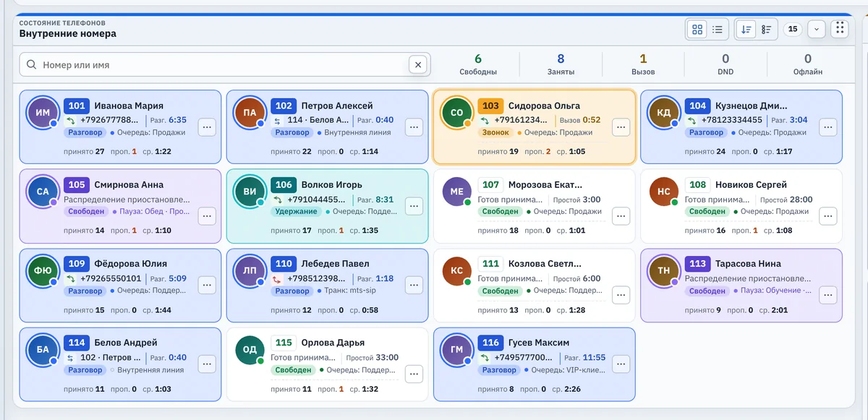Filter by the «Вызов» status counter
Image resolution: width=868 pixels, height=420 pixels.
pyautogui.click(x=643, y=64)
